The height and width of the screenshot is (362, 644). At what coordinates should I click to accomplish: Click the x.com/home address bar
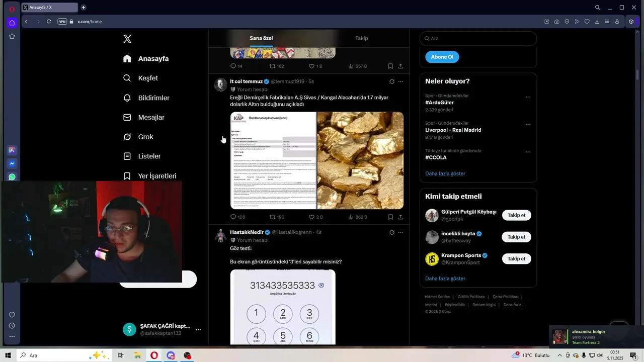tap(90, 22)
